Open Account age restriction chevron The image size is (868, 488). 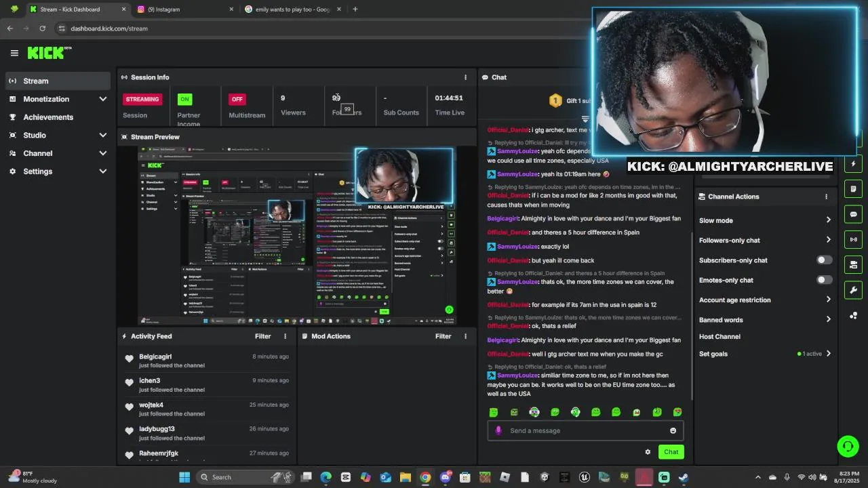(828, 300)
